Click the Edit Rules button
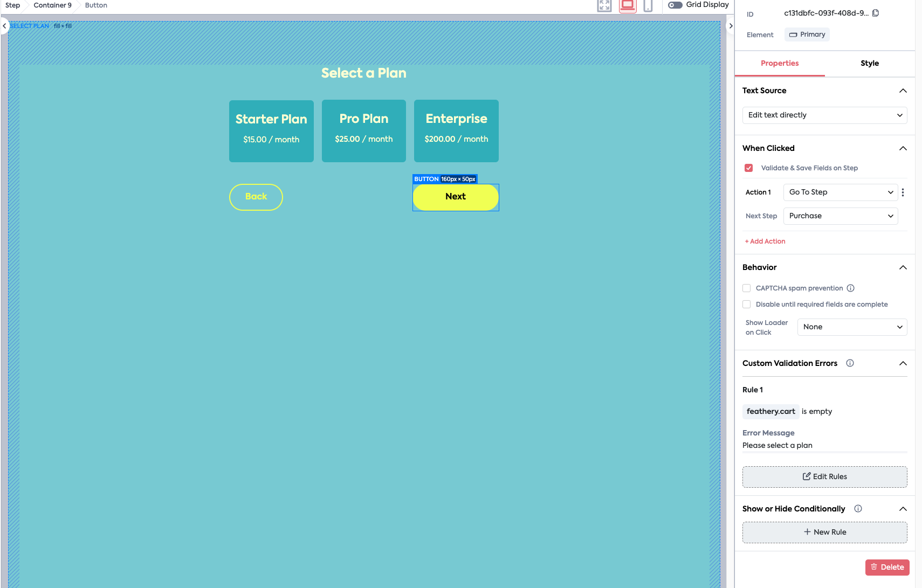This screenshot has height=588, width=922. tap(824, 477)
